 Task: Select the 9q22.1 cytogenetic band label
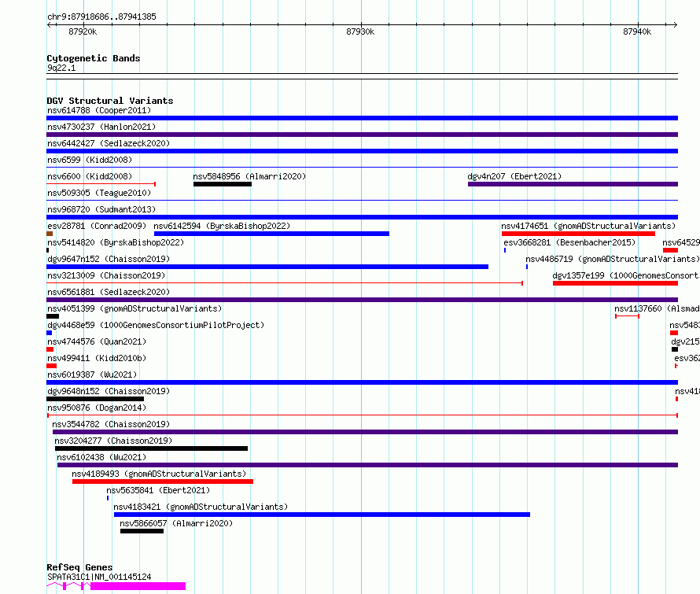[x=61, y=68]
